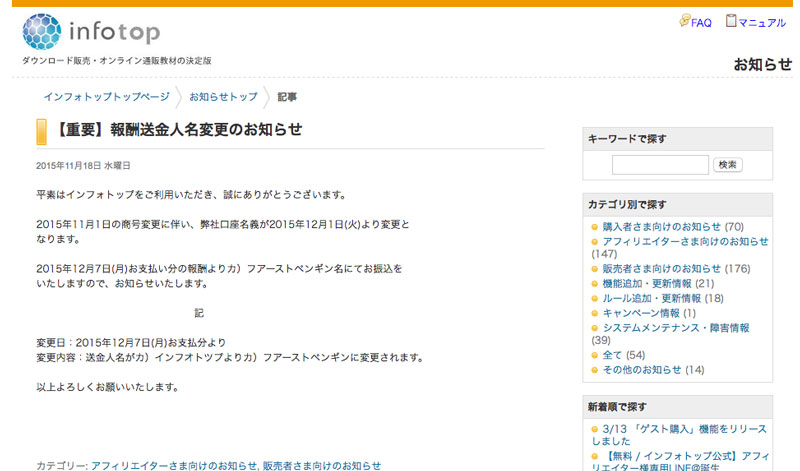This screenshot has height=471, width=800.
Task: Open 販売者さま向けのお知らせ sidebar category
Action: point(661,269)
